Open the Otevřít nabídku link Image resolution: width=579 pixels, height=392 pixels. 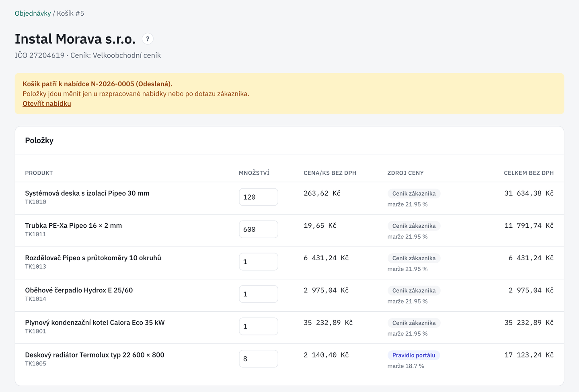[47, 104]
